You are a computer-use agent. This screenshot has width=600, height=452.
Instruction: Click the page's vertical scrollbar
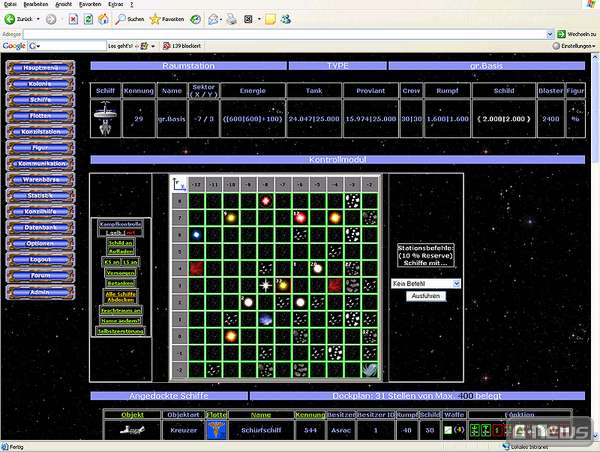[x=595, y=247]
